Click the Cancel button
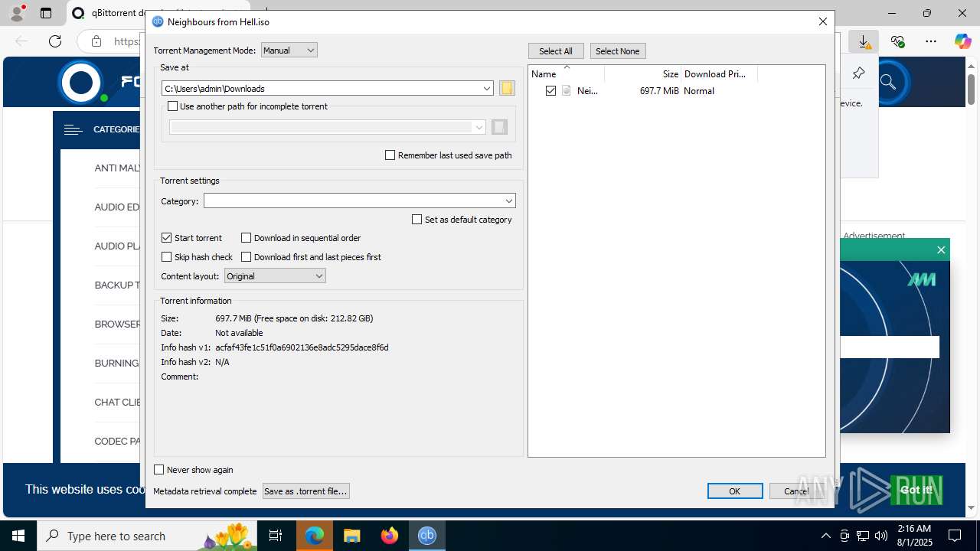Viewport: 980px width, 551px height. tap(796, 491)
